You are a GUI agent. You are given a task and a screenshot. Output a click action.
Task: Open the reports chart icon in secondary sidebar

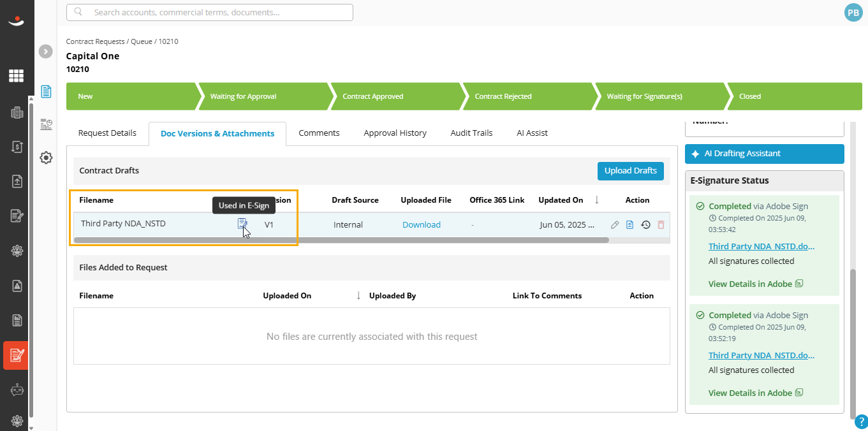[x=46, y=124]
